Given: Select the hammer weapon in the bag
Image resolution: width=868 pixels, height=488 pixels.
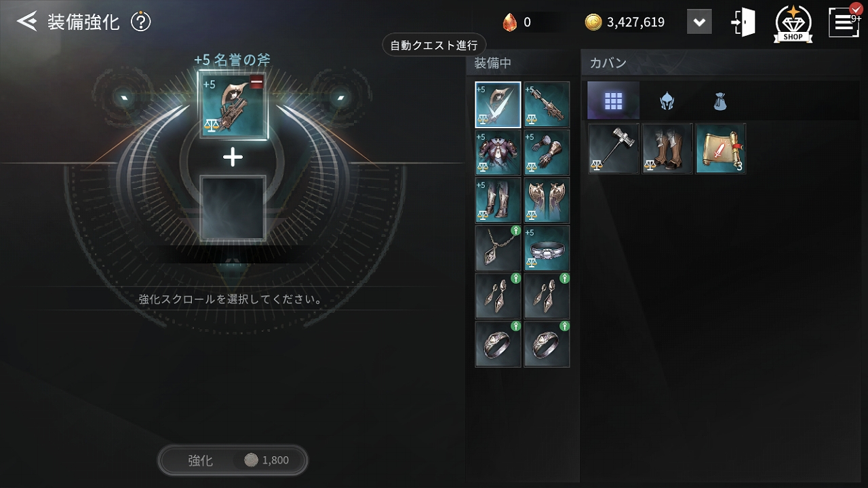Looking at the screenshot, I should (614, 148).
